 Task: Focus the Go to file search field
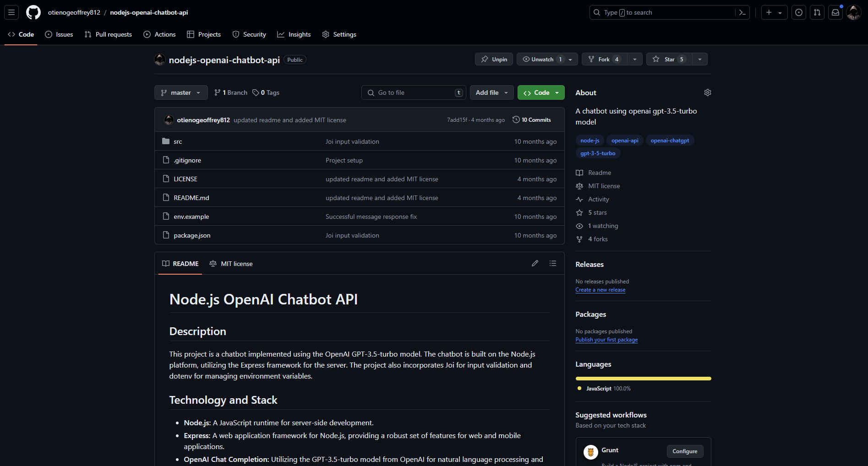coord(414,92)
